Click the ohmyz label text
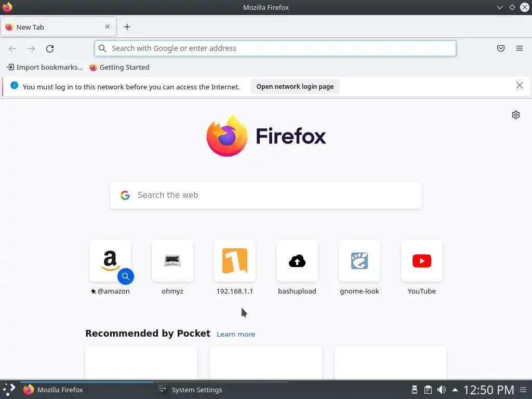This screenshot has height=399, width=532. (172, 291)
